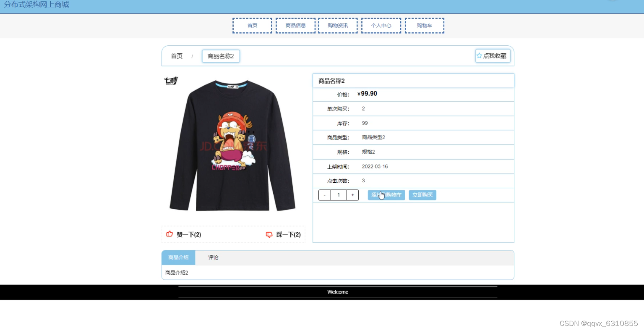Decrease quantity with the - stepper
Image resolution: width=644 pixels, height=331 pixels.
point(324,194)
